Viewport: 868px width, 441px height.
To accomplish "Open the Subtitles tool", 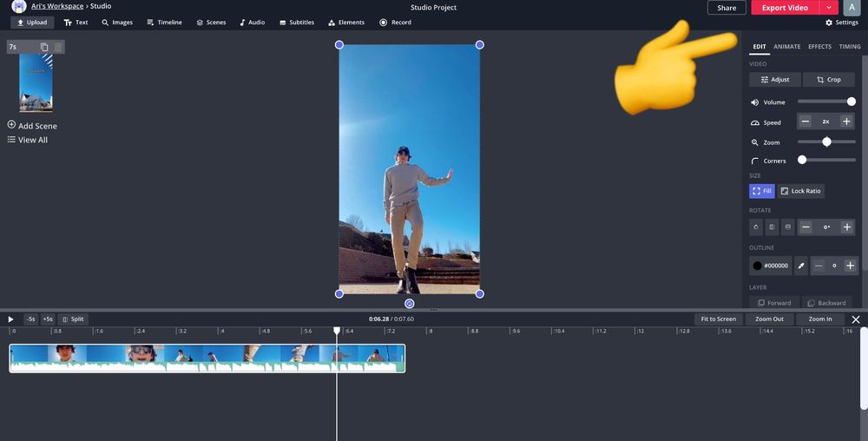I will click(296, 22).
